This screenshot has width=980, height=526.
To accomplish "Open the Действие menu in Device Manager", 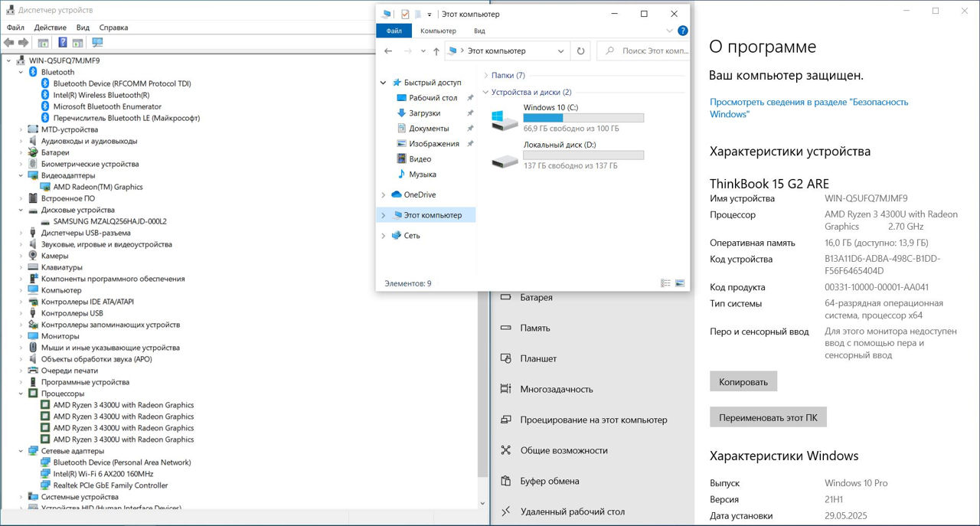I will (x=50, y=28).
